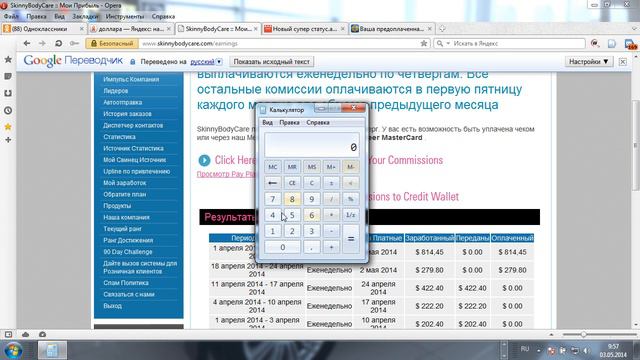This screenshot has height=360, width=640.
Task: Switch to the Новый супер статус tab
Action: point(304,29)
